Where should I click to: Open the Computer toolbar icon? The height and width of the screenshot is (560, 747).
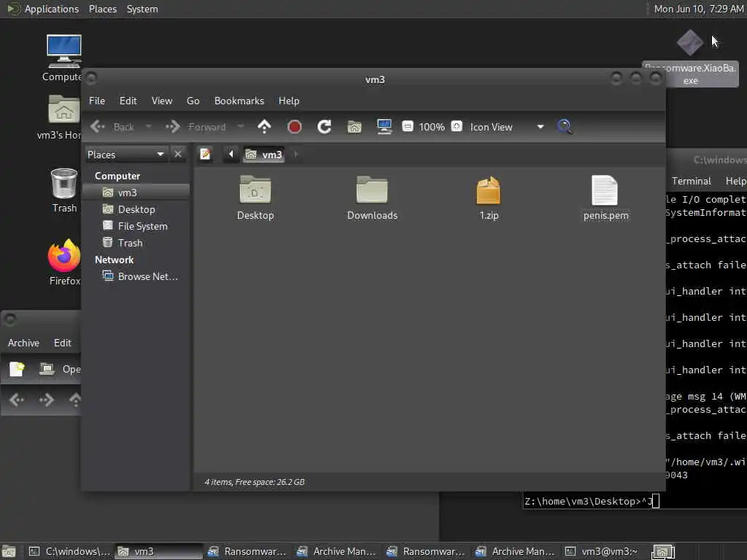click(x=384, y=127)
